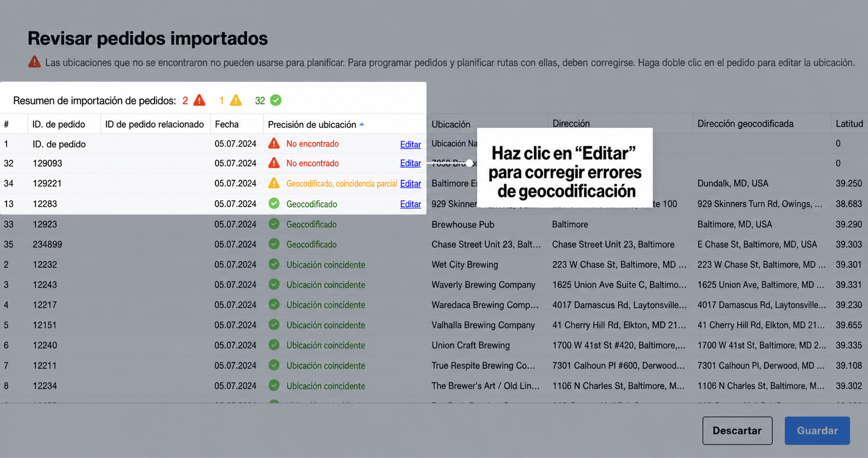Click the Descartar button
This screenshot has height=458, width=868.
pos(737,430)
